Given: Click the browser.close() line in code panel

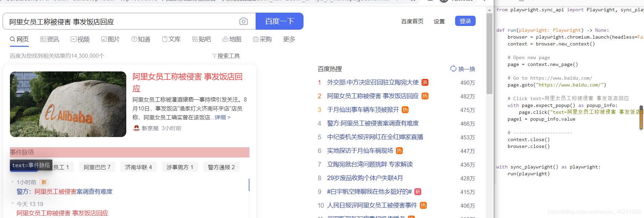Looking at the screenshot, I should click(529, 147).
